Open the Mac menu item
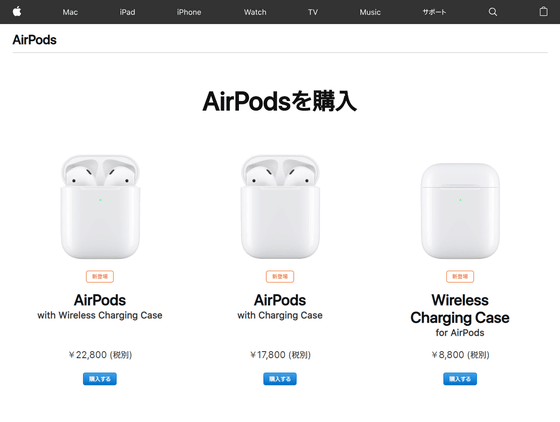560x422 pixels. click(x=70, y=12)
